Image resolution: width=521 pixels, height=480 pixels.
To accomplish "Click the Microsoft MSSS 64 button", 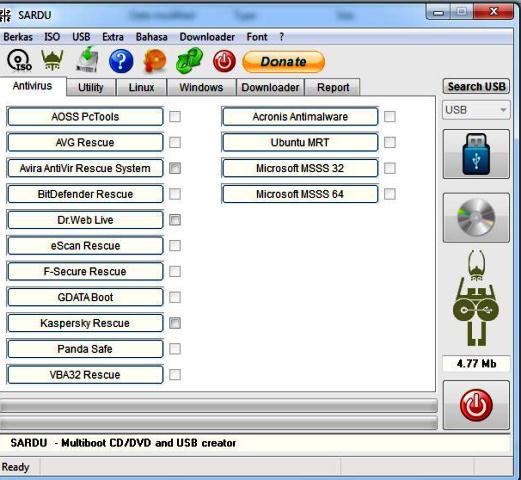I will [300, 194].
